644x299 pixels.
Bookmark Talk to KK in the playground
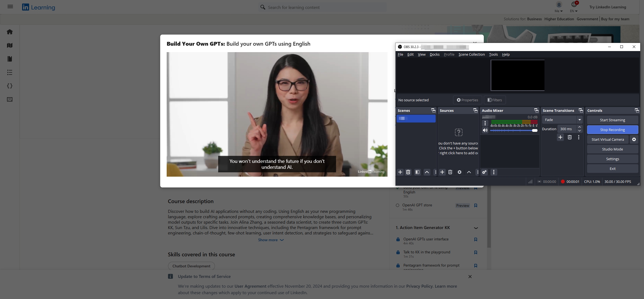click(476, 253)
